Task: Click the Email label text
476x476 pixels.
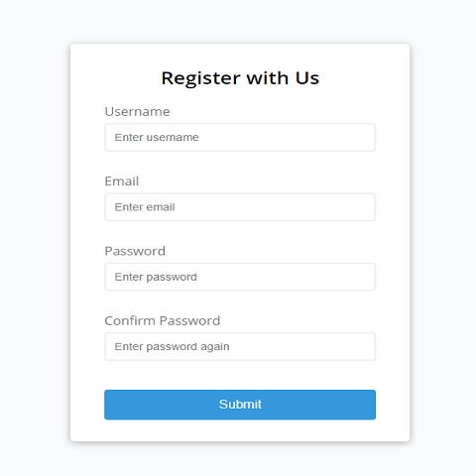Action: 122,181
